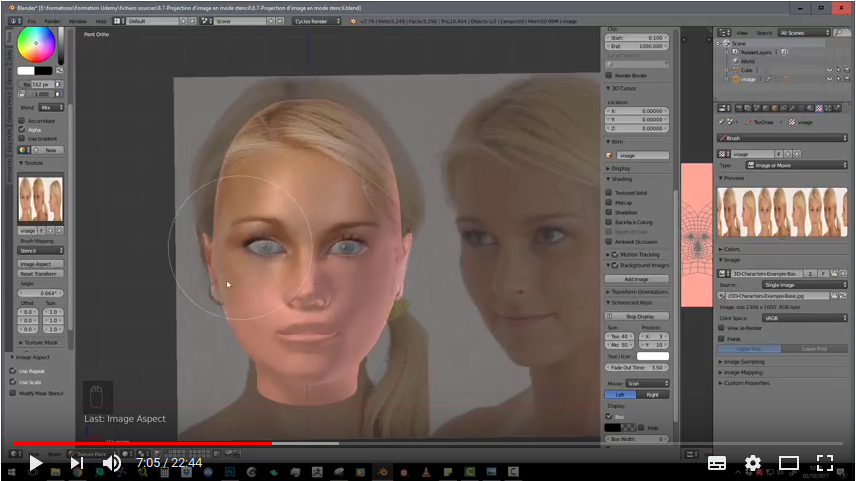Screen dimensions: 856x481
Task: Select the Cube object in outliner
Action: click(x=746, y=70)
